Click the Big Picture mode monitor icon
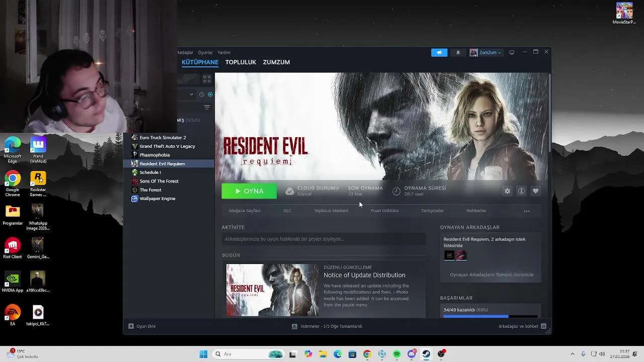 click(x=512, y=52)
